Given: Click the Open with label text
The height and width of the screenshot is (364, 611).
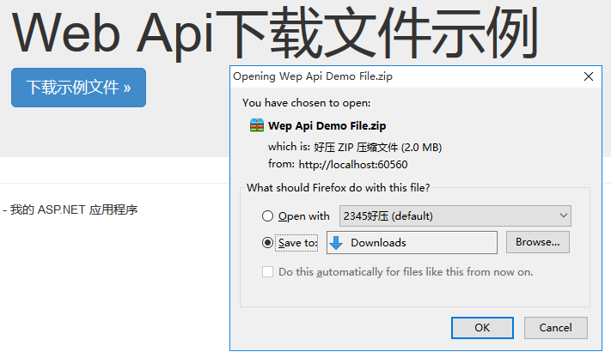Looking at the screenshot, I should 304,216.
